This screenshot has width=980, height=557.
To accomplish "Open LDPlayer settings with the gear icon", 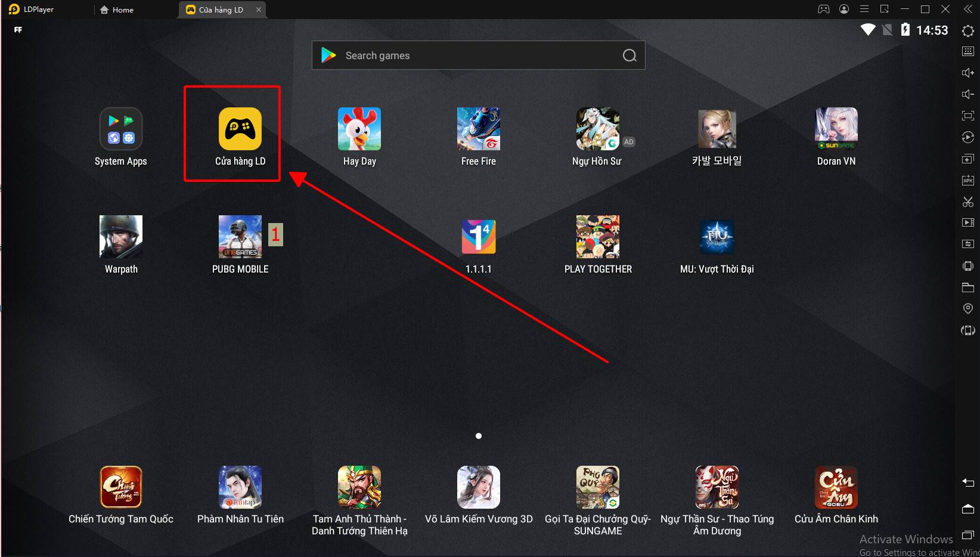I will tap(967, 31).
